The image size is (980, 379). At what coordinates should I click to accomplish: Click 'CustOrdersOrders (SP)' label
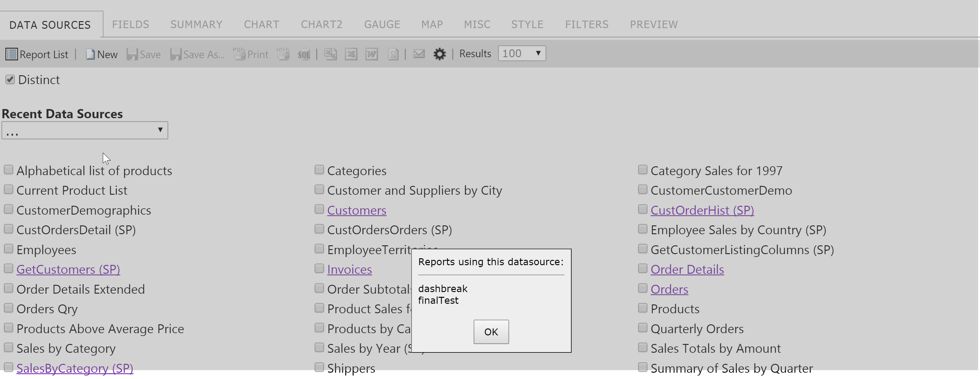pyautogui.click(x=390, y=230)
